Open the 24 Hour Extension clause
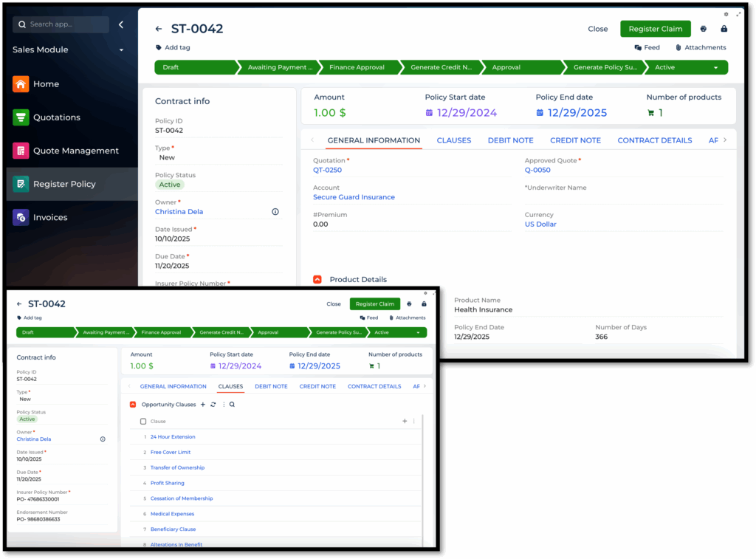This screenshot has height=559, width=756. click(173, 437)
